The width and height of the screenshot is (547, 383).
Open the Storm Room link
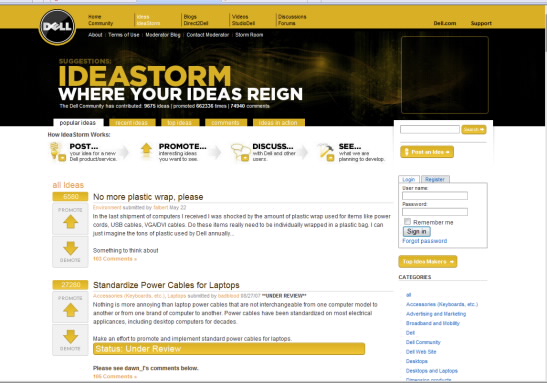[249, 35]
